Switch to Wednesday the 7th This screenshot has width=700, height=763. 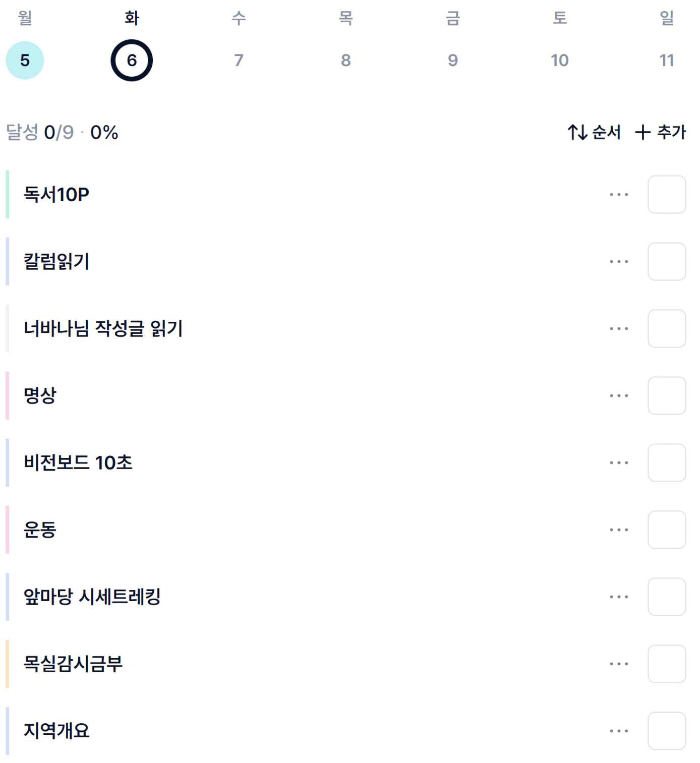click(x=239, y=61)
